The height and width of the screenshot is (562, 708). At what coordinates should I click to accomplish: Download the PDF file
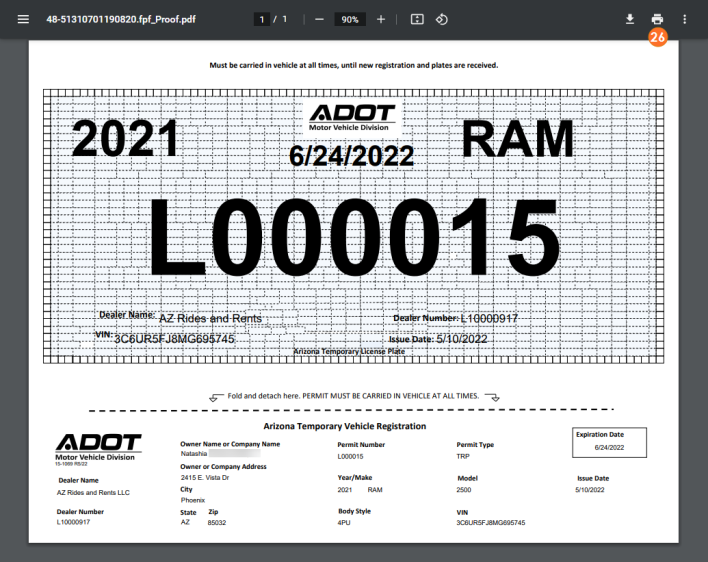pyautogui.click(x=629, y=19)
